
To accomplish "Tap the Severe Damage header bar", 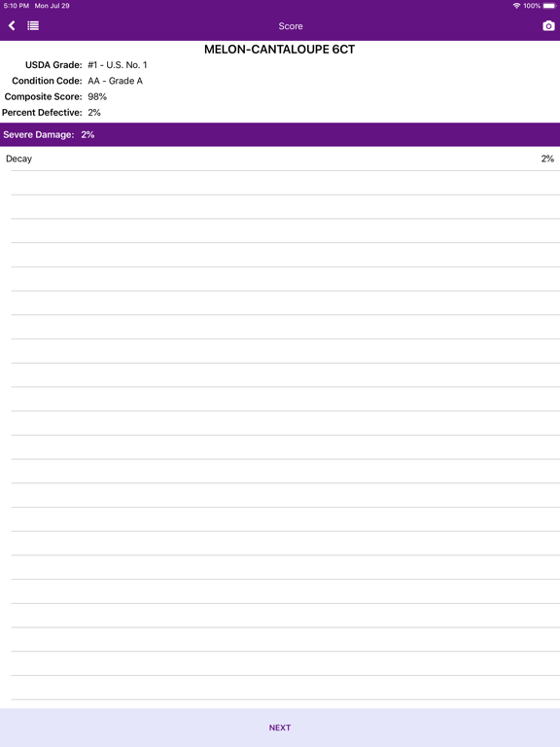I will coord(280,134).
